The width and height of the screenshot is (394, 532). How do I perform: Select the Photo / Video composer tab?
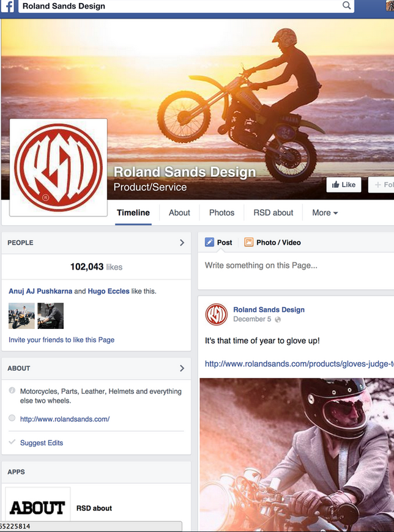pos(272,242)
